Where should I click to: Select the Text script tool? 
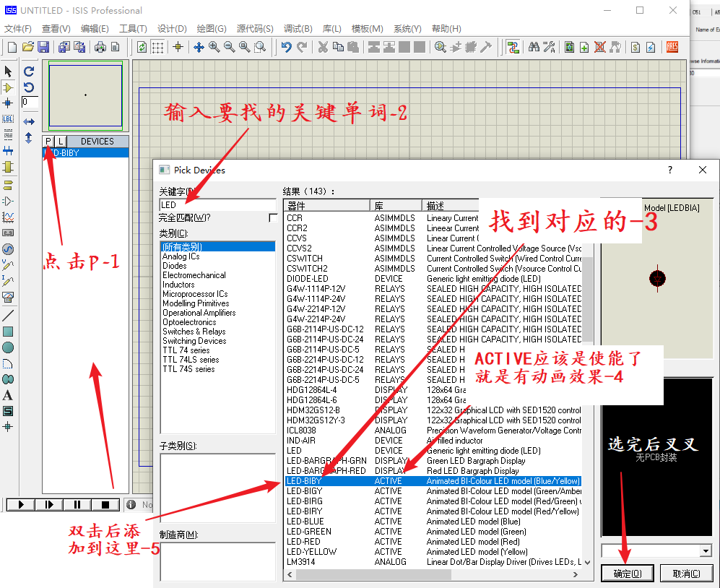coord(8,134)
